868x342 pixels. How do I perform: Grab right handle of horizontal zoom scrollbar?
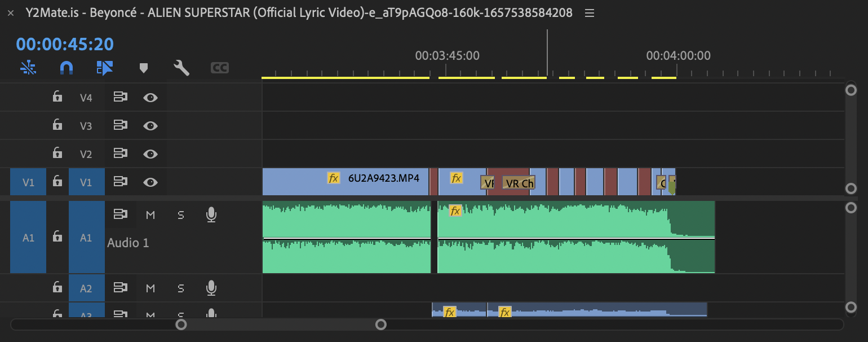point(381,325)
